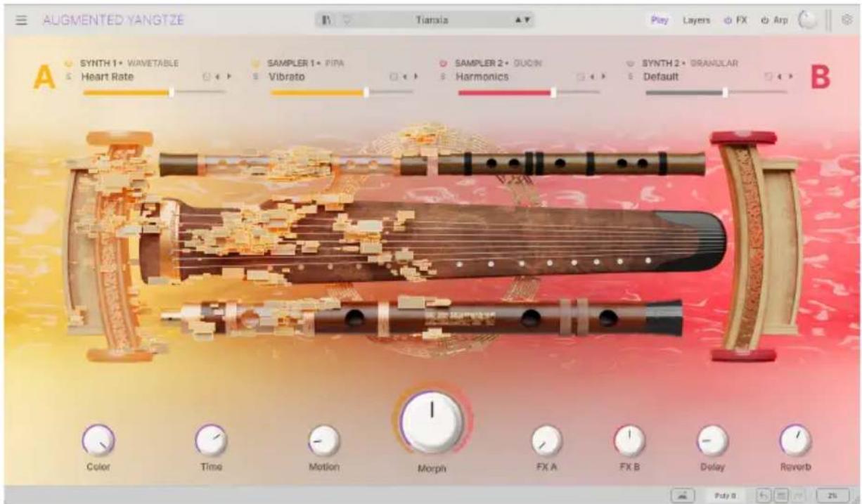Open the Vibrato sample selector
Viewport: 862px width, 504px height.
pyautogui.click(x=286, y=77)
